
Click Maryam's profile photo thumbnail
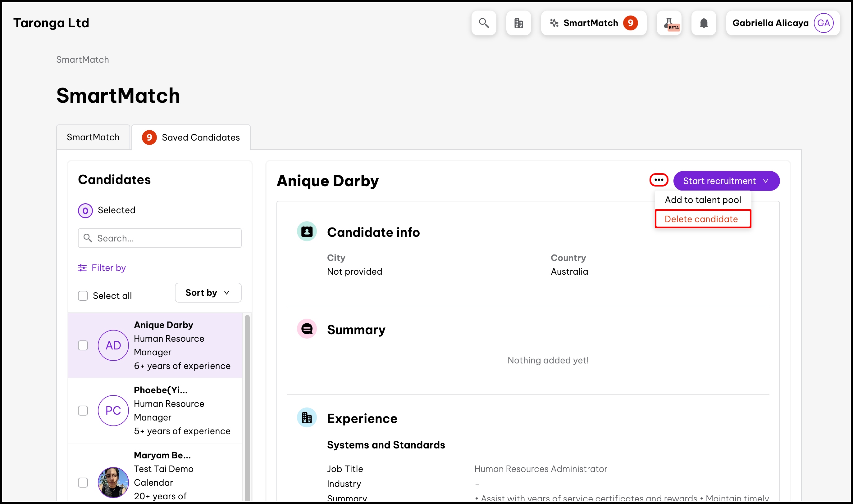pos(113,483)
